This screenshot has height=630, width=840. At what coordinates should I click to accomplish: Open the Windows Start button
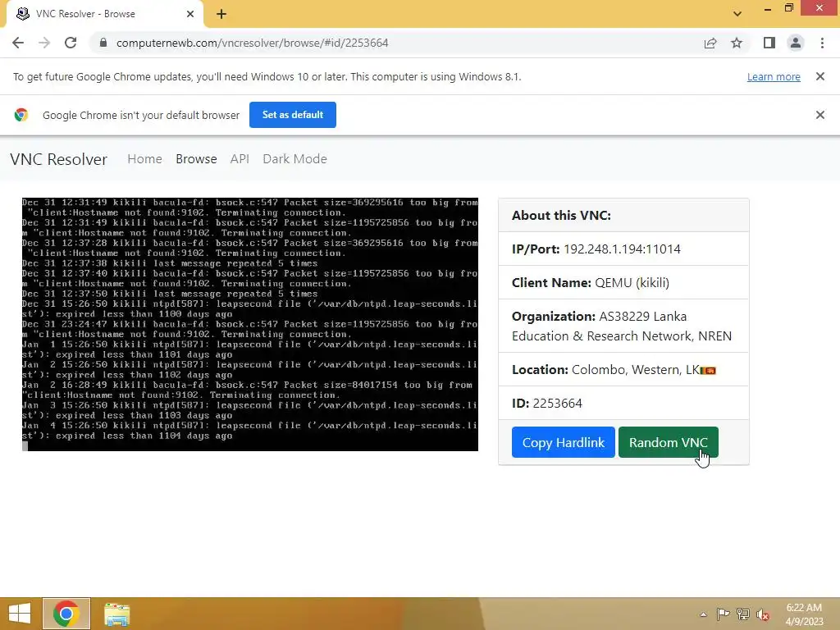[x=20, y=614]
